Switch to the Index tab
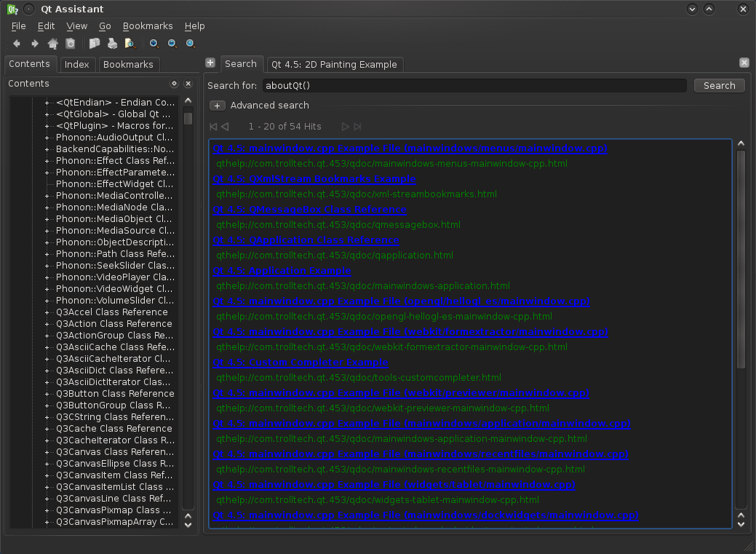The height and width of the screenshot is (554, 756). tap(76, 65)
